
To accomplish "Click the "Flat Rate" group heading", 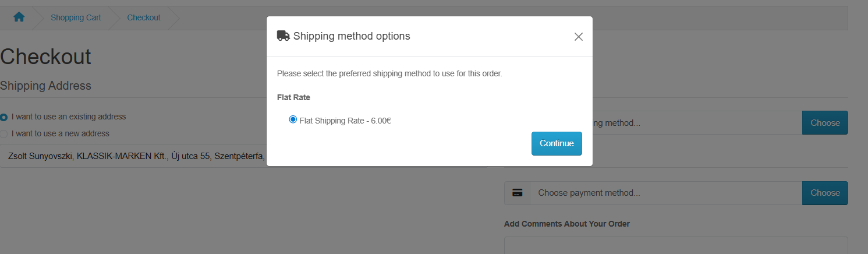I will [293, 98].
